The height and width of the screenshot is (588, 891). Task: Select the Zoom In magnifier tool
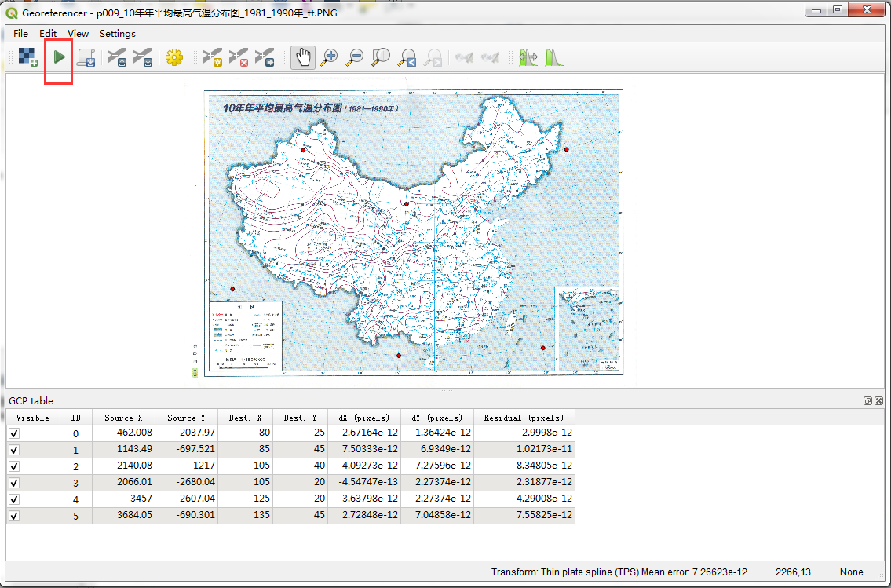coord(329,57)
